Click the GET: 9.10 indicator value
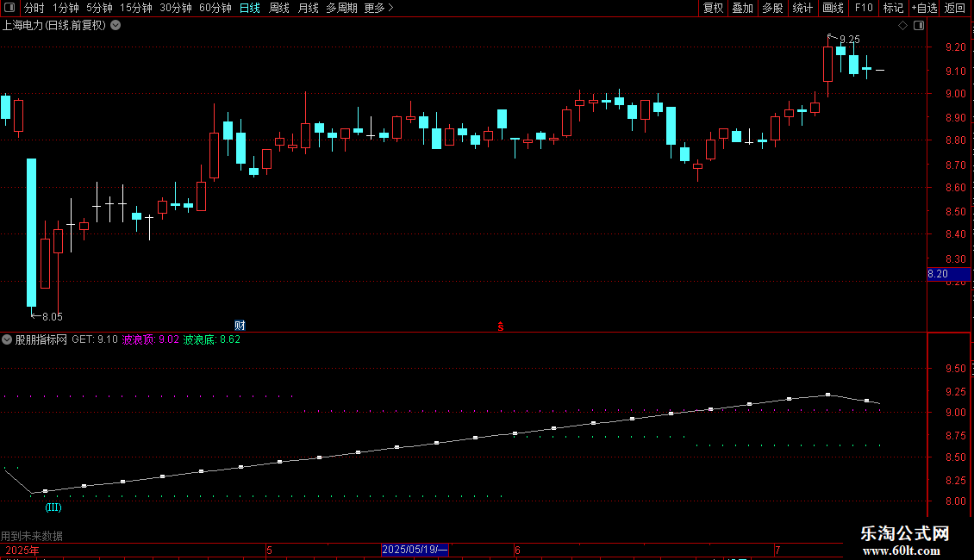This screenshot has height=560, width=974. [x=95, y=339]
